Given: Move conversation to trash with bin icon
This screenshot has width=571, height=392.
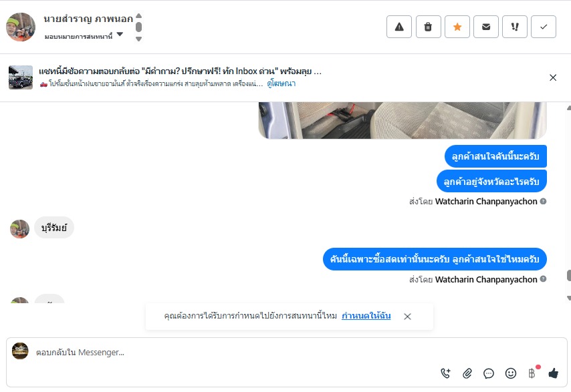Looking at the screenshot, I should (x=428, y=27).
